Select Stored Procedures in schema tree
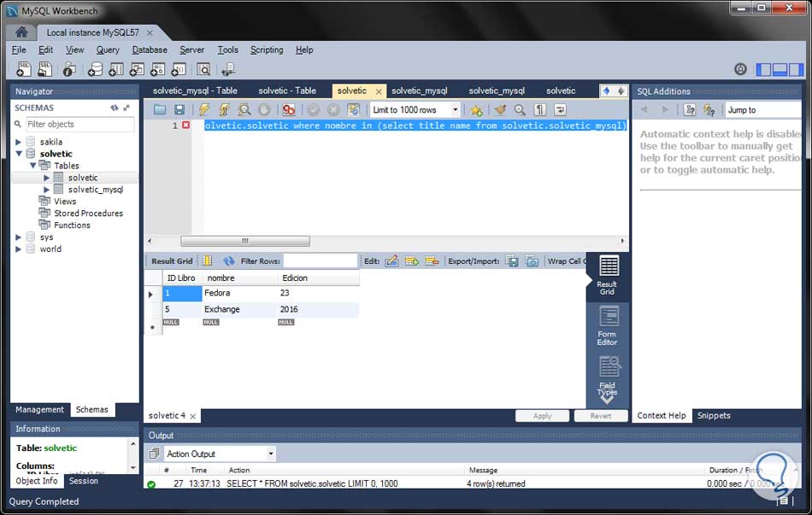 pos(88,214)
